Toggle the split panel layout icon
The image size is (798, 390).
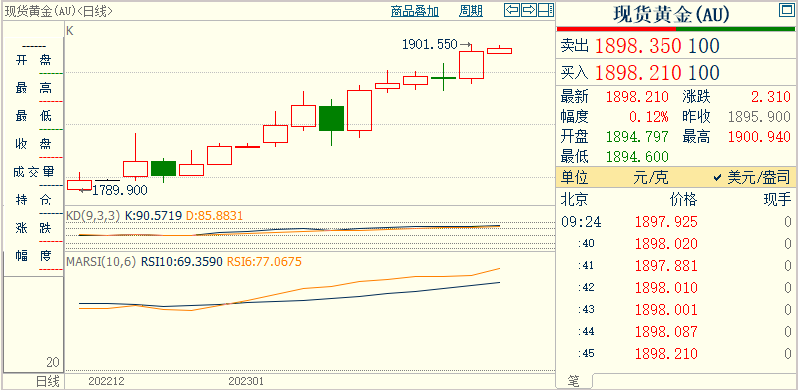tap(546, 10)
